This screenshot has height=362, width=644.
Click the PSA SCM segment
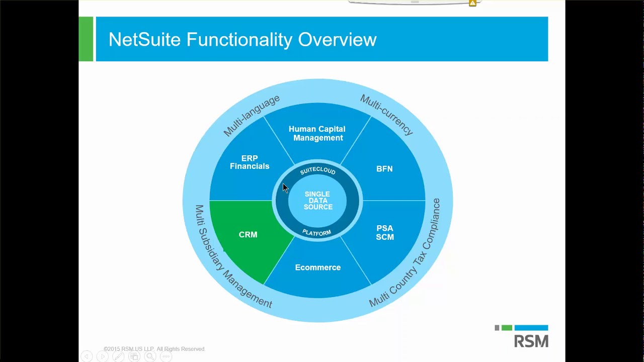pyautogui.click(x=385, y=232)
